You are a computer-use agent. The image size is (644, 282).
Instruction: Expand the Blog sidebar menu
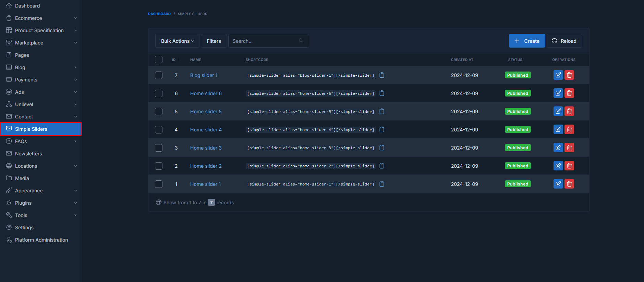click(x=41, y=67)
